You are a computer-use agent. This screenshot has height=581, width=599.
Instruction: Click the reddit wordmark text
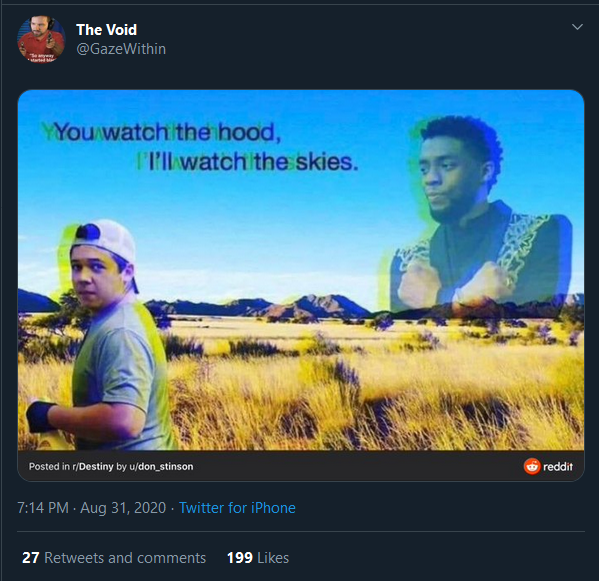click(x=558, y=467)
